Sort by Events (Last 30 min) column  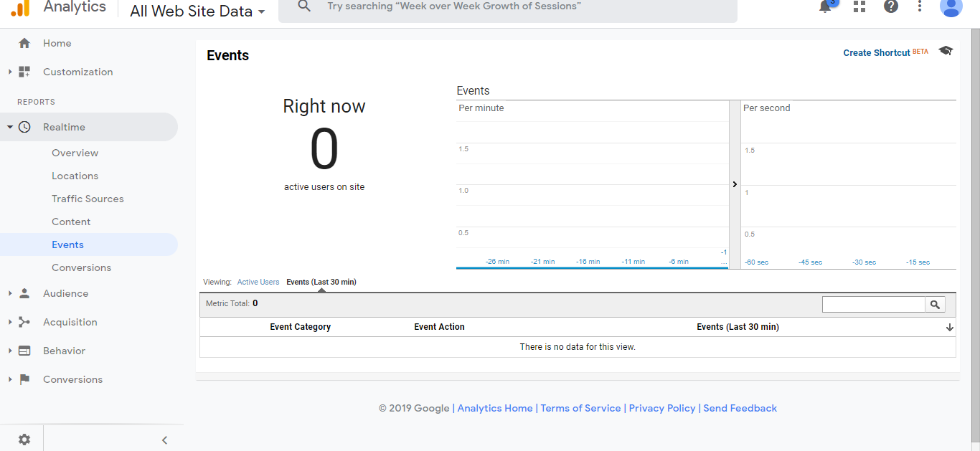738,327
